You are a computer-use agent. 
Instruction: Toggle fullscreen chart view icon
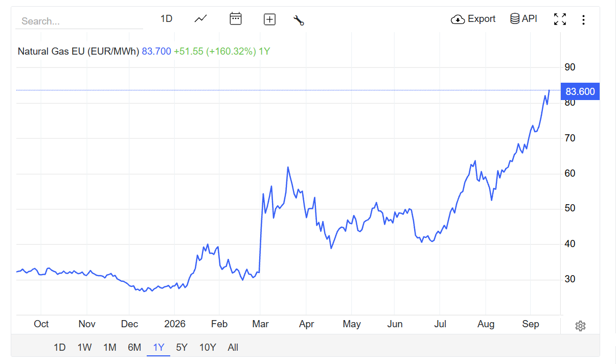560,19
